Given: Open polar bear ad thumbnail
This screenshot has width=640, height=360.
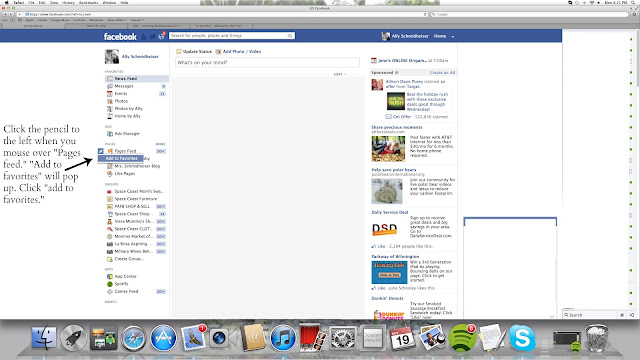Looking at the screenshot, I should pos(387,191).
